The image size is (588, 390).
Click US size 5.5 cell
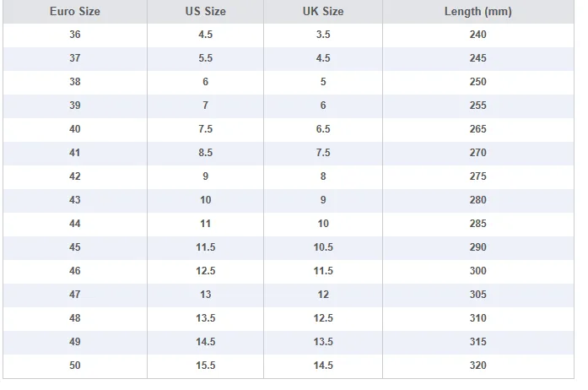coord(206,58)
